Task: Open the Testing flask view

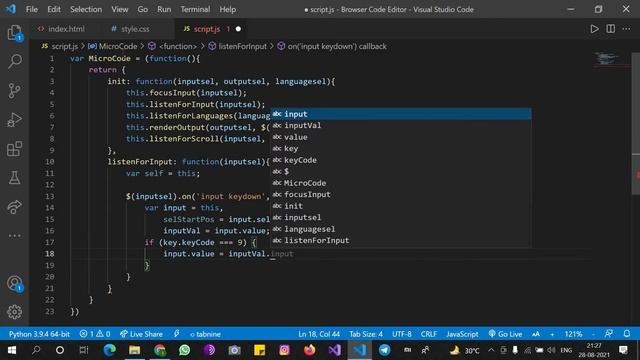Action: tap(15, 178)
